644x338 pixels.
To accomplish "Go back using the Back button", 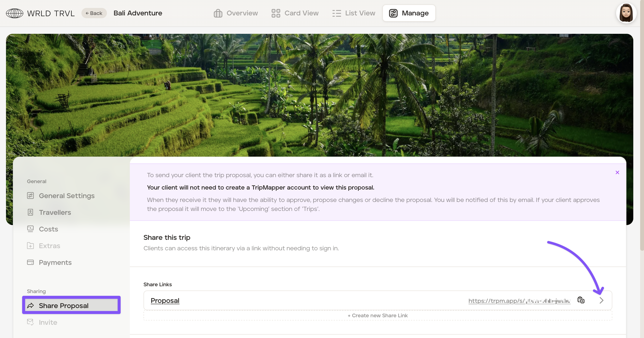I will click(94, 13).
